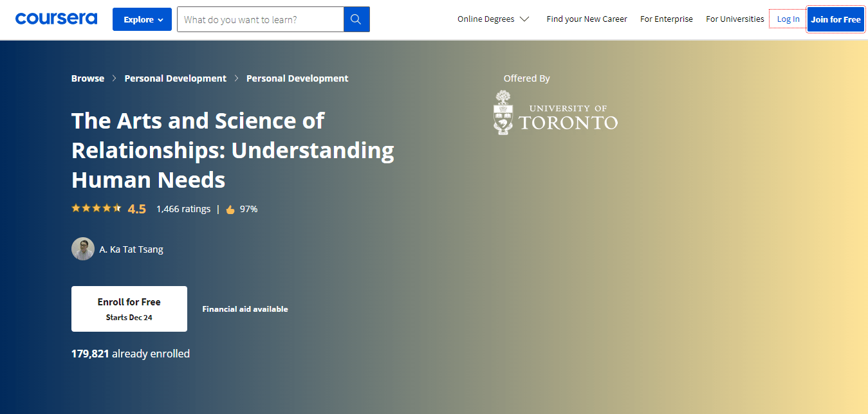This screenshot has height=414, width=868.
Task: Open the Explore dropdown menu
Action: coord(142,19)
